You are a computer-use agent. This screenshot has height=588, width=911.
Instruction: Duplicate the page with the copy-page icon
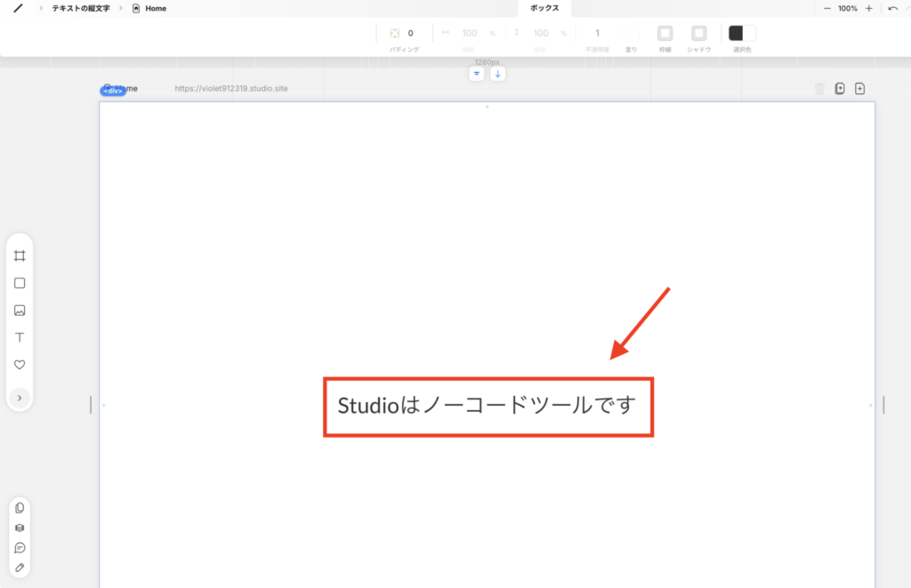point(840,88)
